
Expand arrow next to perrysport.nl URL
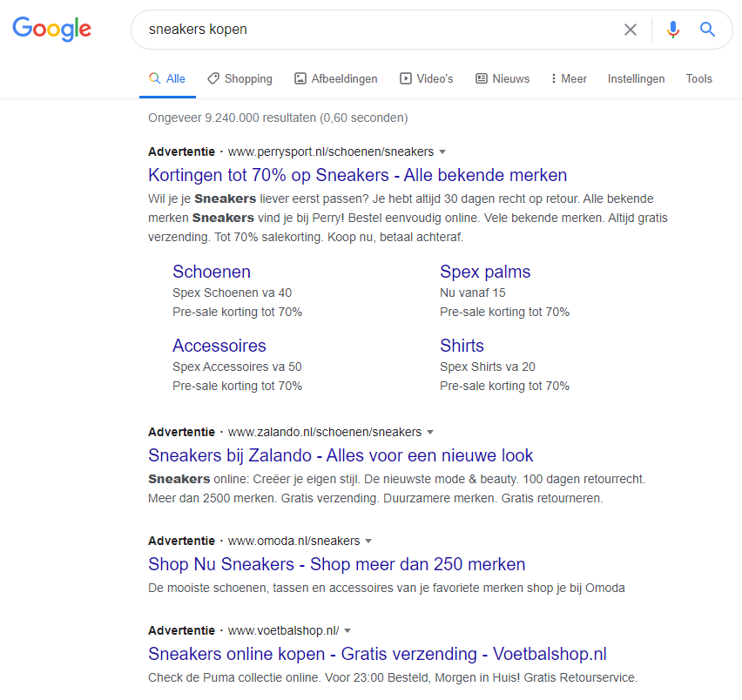pos(442,151)
